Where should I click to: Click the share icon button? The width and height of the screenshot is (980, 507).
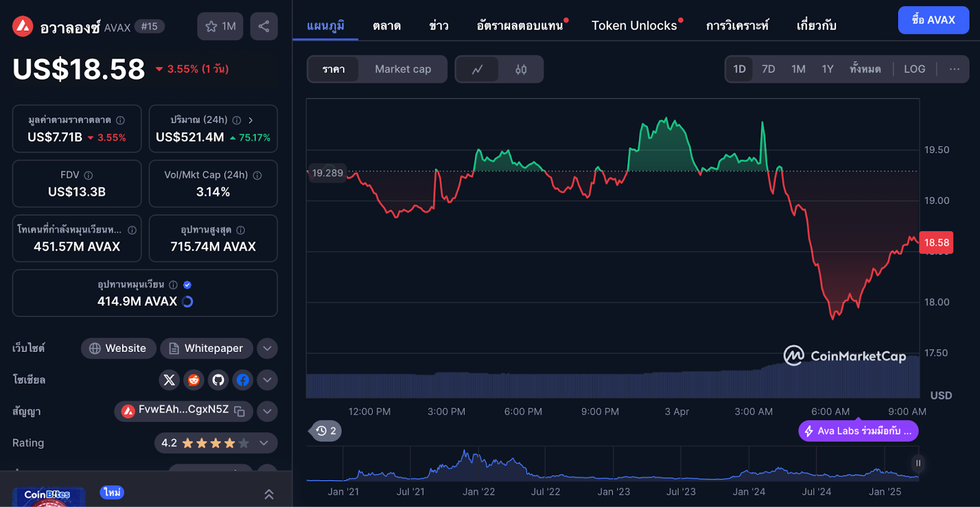264,26
